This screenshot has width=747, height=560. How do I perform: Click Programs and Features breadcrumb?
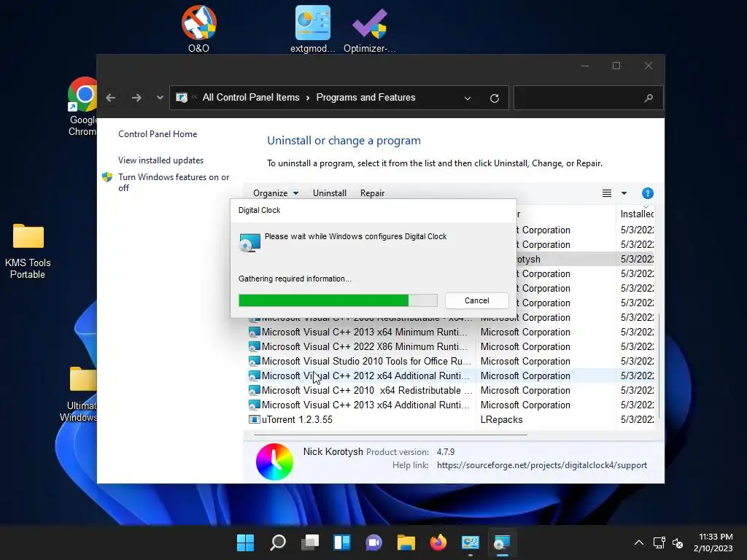click(x=366, y=97)
